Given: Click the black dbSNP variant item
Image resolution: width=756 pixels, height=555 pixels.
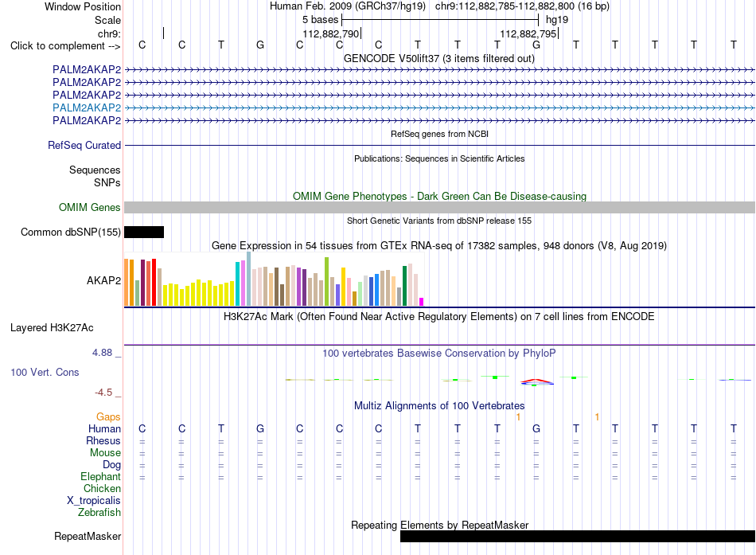Looking at the screenshot, I should point(144,233).
